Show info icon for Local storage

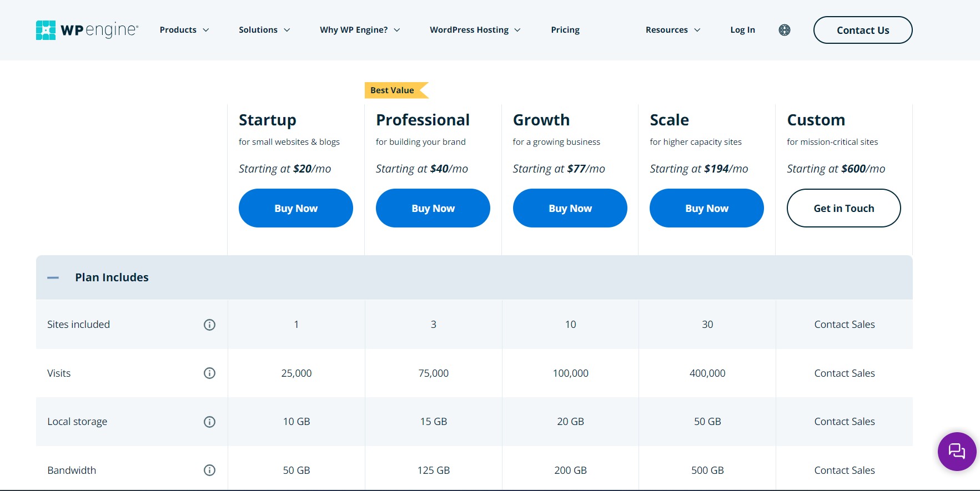(209, 422)
